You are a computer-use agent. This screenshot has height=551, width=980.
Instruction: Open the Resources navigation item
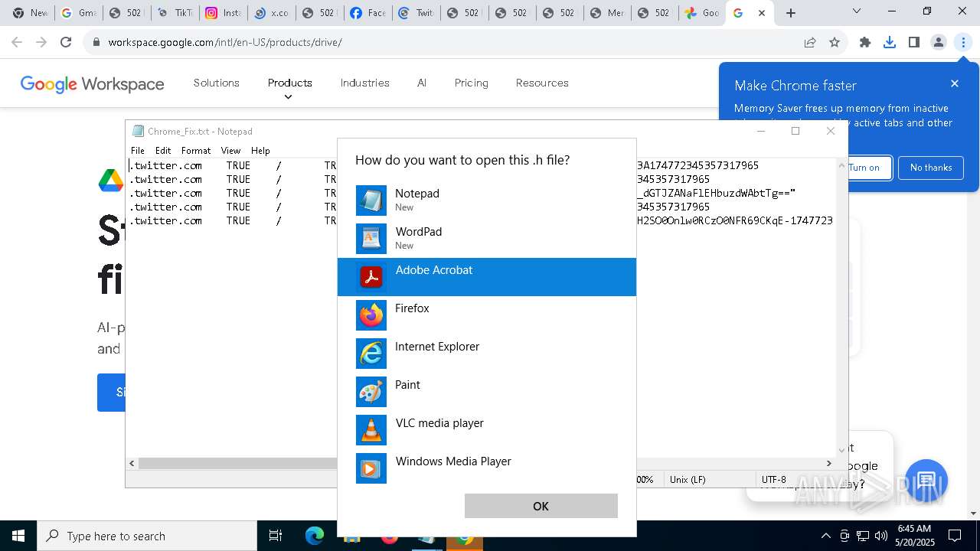pyautogui.click(x=542, y=83)
